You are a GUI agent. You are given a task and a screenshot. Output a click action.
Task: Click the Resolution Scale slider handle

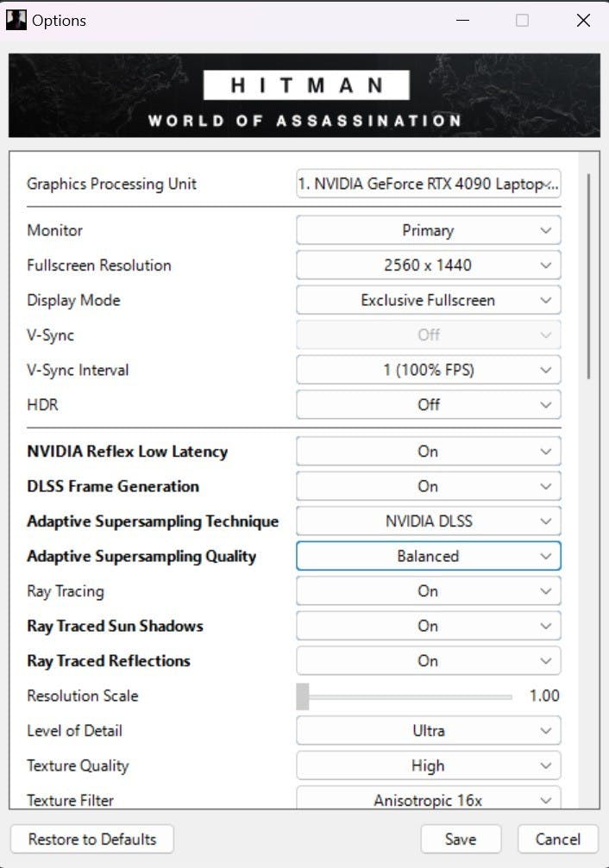(303, 696)
